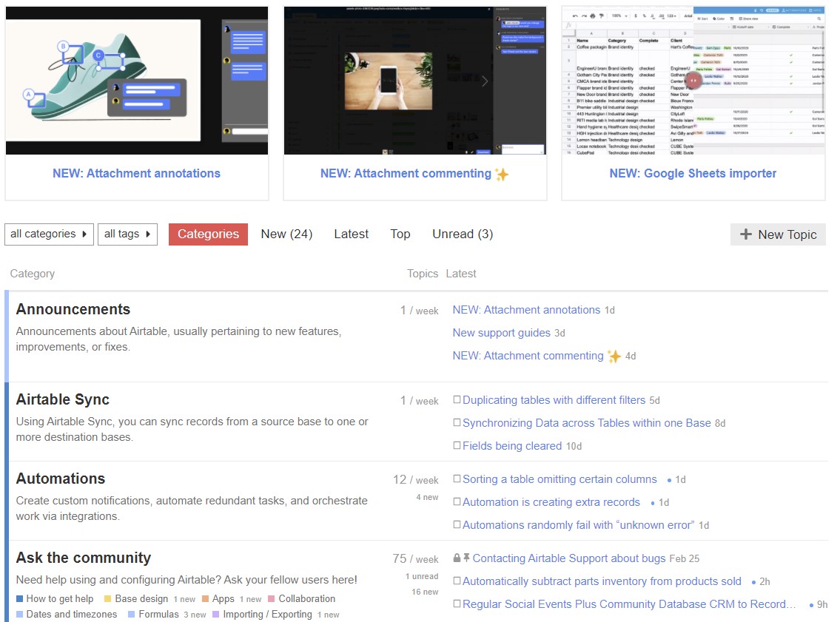This screenshot has width=840, height=622.
Task: Open the New support guides topic
Action: point(502,333)
